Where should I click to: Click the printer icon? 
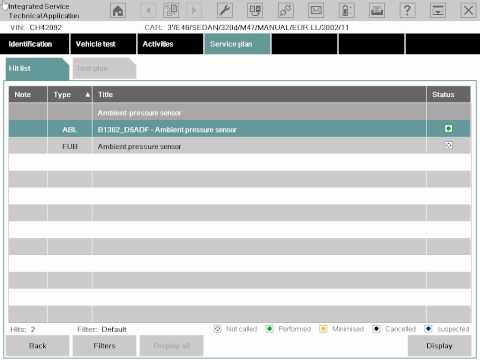point(377,10)
